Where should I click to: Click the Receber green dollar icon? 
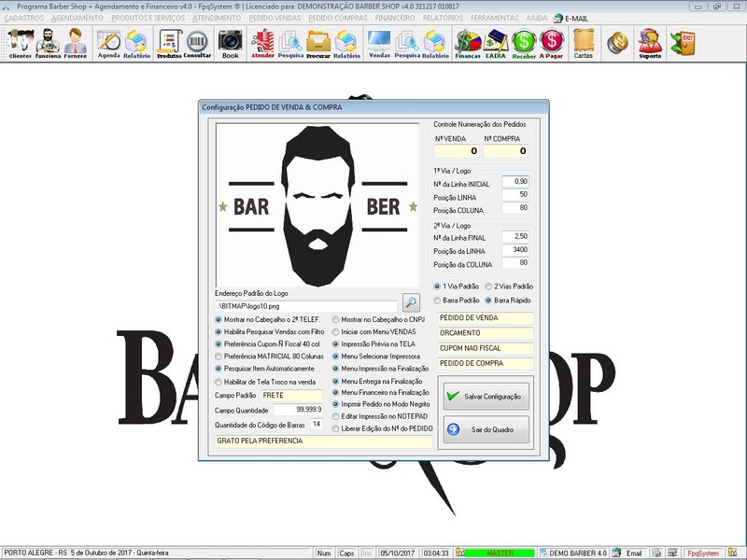[x=524, y=43]
